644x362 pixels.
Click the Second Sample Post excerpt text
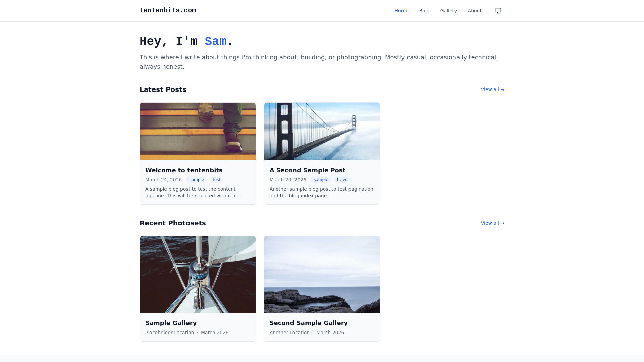click(x=321, y=192)
